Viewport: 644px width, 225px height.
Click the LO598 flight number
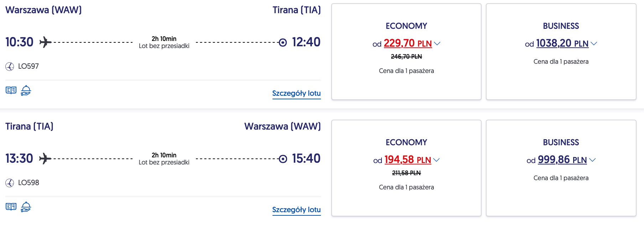pyautogui.click(x=28, y=183)
